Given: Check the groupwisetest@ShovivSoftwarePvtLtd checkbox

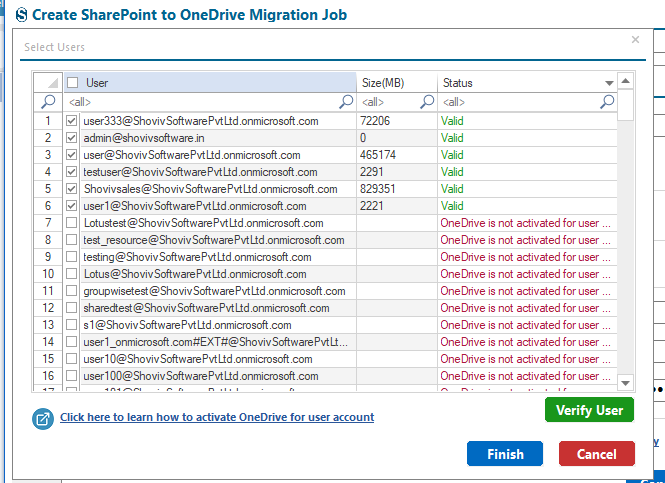Looking at the screenshot, I should pos(72,290).
